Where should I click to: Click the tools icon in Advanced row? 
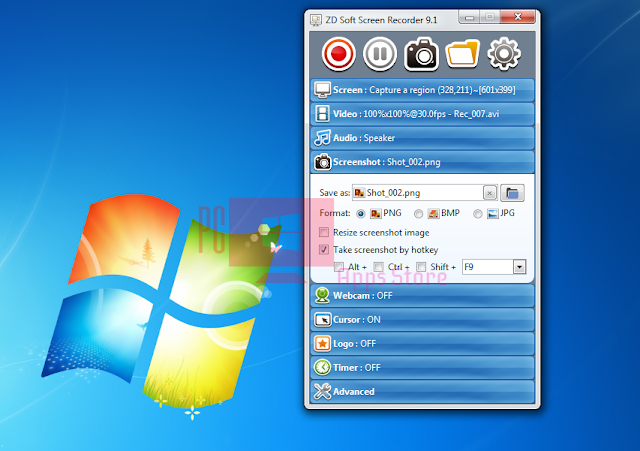322,392
